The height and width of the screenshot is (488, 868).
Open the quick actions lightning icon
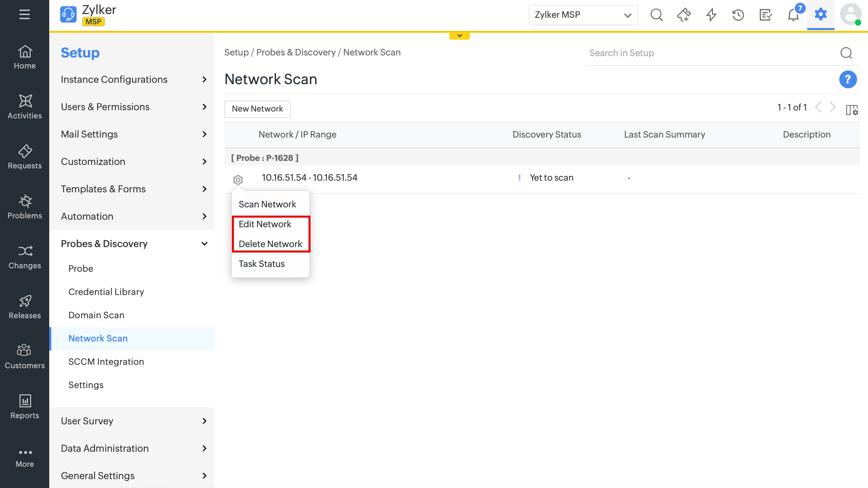click(711, 15)
